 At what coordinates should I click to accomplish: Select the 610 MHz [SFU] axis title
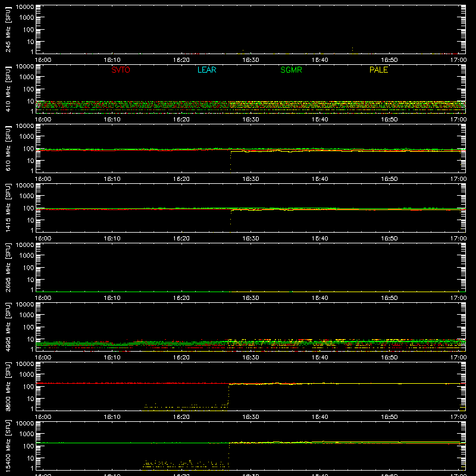pyautogui.click(x=8, y=148)
